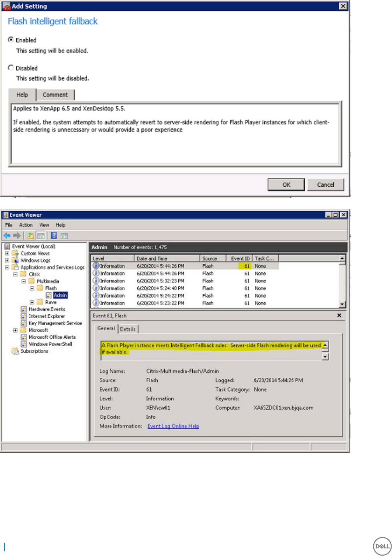Select the Windows PowerShell tree item
The height and width of the screenshot is (556, 392).
51,344
